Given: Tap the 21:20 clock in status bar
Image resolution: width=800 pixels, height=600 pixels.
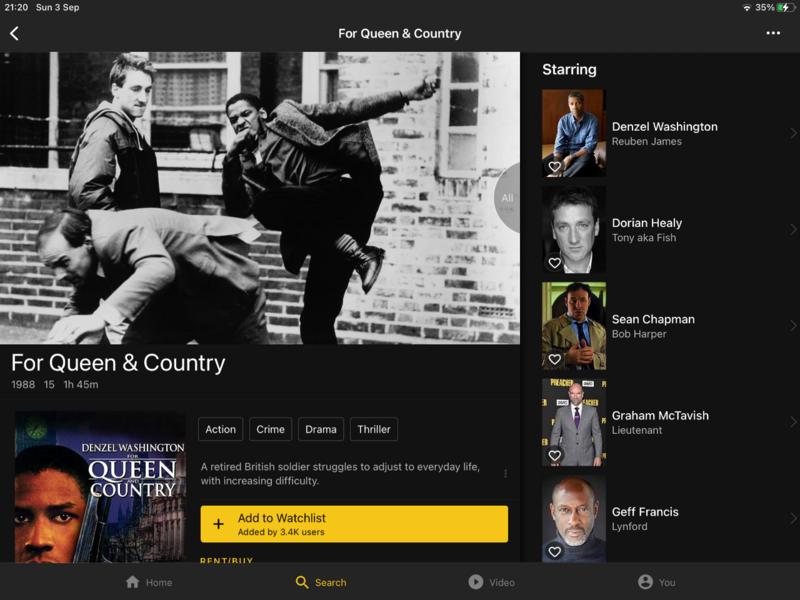Looking at the screenshot, I should coord(16,7).
